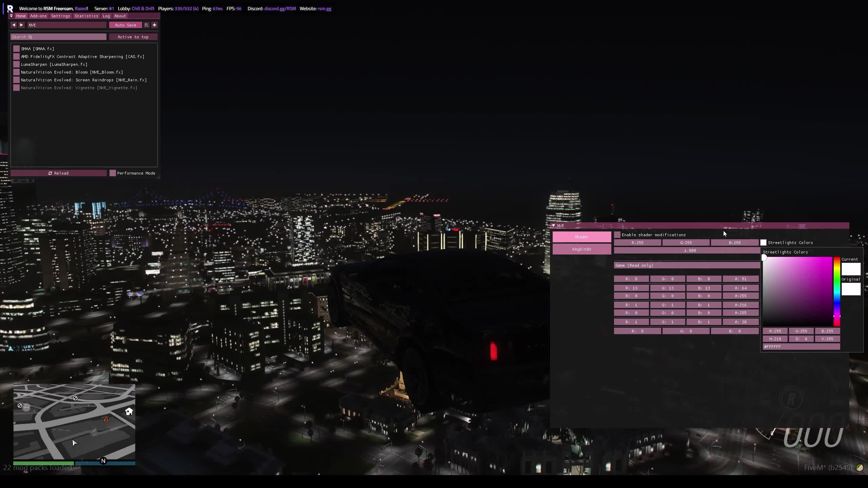Open the Game (Read only) dropdown
868x488 pixels.
(x=686, y=265)
